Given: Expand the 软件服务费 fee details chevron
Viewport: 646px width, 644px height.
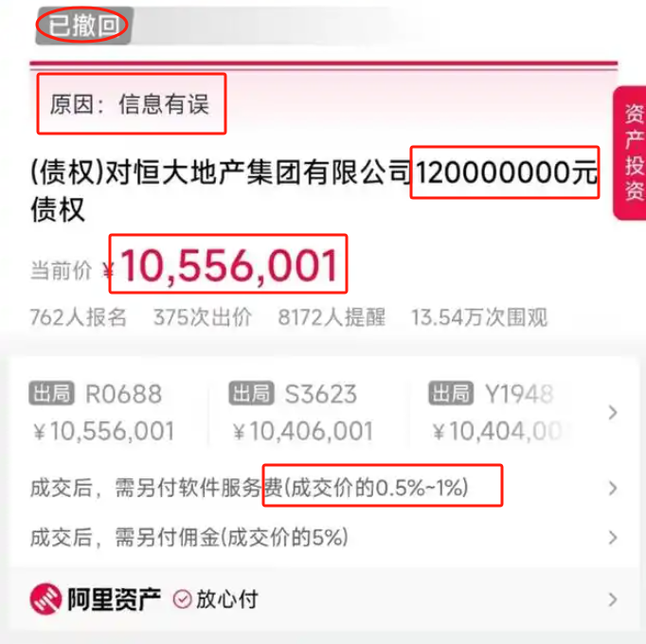Looking at the screenshot, I should click(613, 489).
